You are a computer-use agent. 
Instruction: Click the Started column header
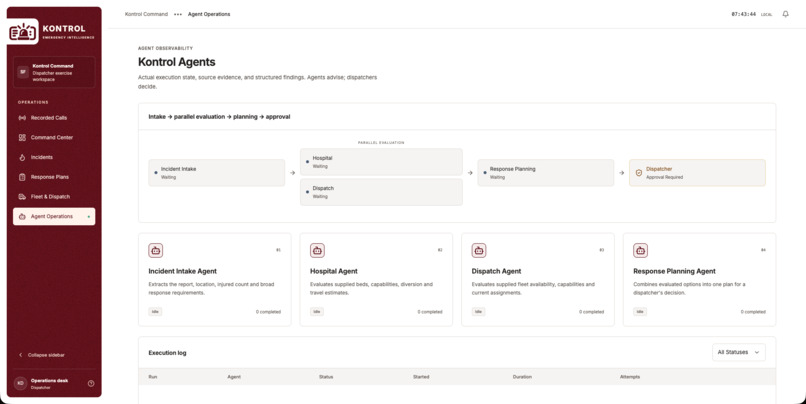[x=421, y=377]
